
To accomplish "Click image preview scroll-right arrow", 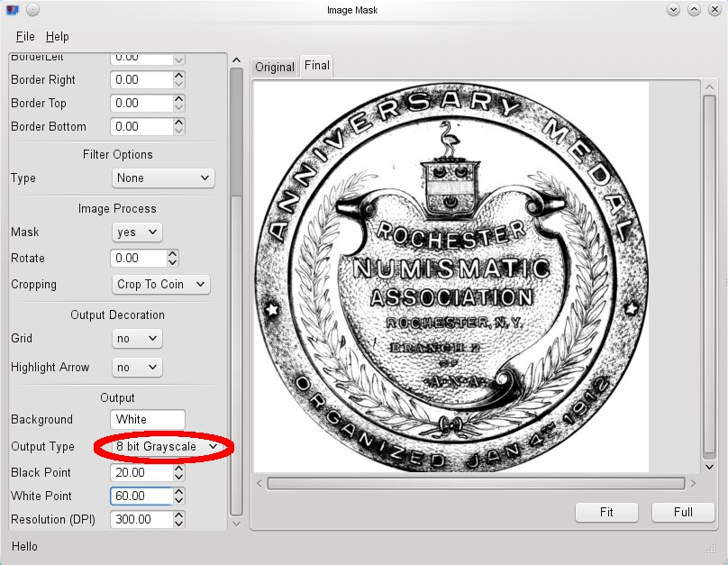I will (x=693, y=483).
